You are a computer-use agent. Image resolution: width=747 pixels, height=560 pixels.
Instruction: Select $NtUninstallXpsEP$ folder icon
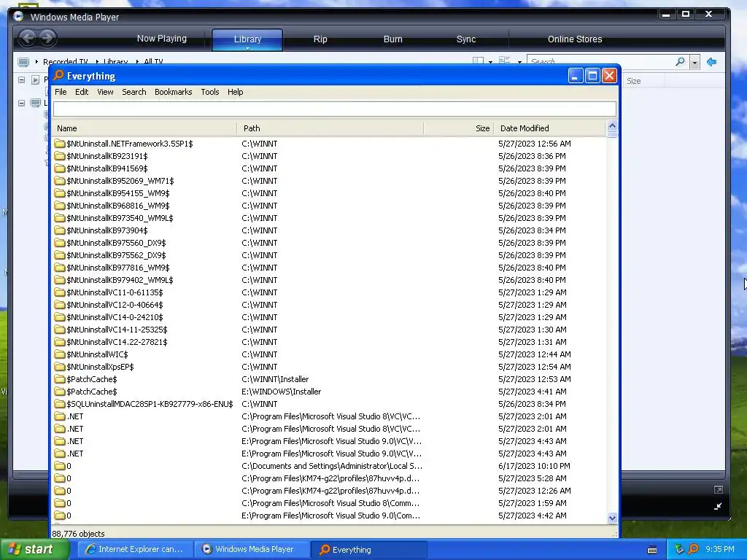tap(60, 366)
